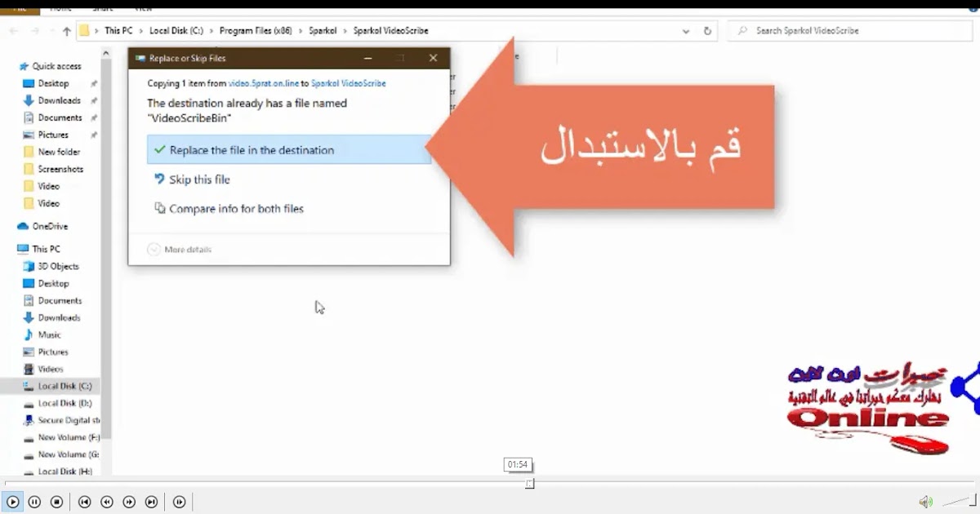The width and height of the screenshot is (980, 514).
Task: Select Quick access in the navigation pane
Action: click(56, 66)
